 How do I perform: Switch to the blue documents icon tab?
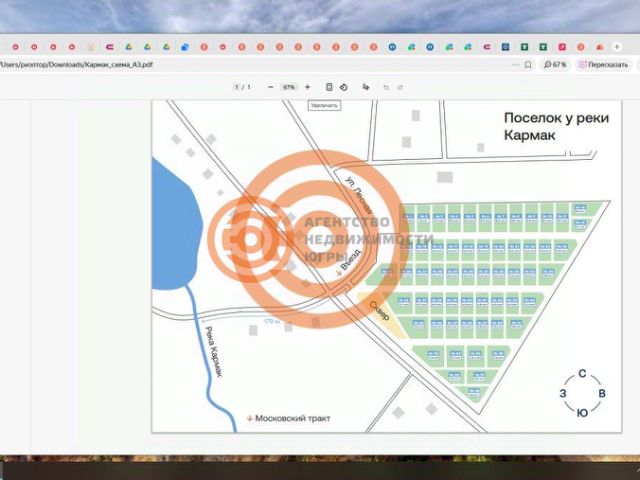(185, 47)
